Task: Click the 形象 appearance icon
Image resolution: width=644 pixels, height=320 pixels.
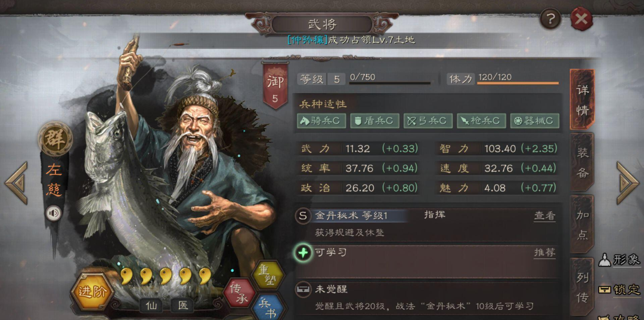Action: click(x=620, y=260)
